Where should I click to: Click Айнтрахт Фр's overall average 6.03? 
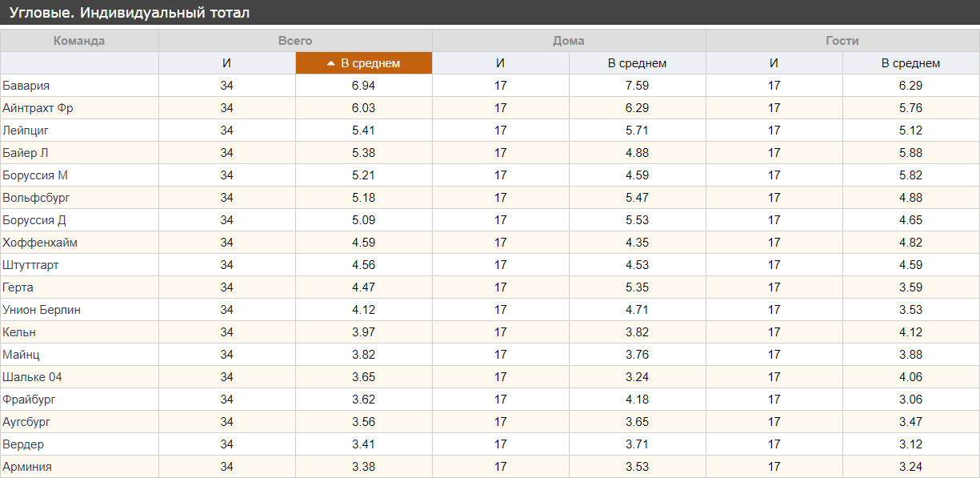point(364,108)
